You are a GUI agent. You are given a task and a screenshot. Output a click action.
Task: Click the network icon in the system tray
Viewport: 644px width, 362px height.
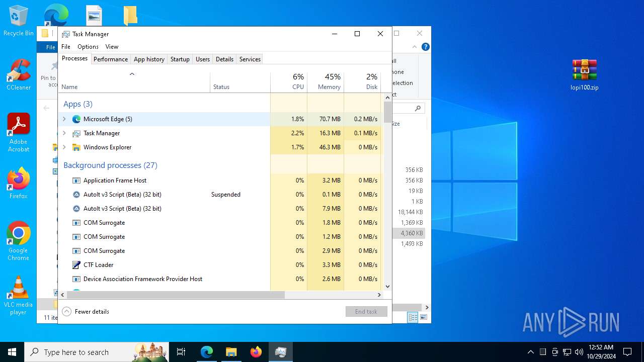click(x=567, y=352)
